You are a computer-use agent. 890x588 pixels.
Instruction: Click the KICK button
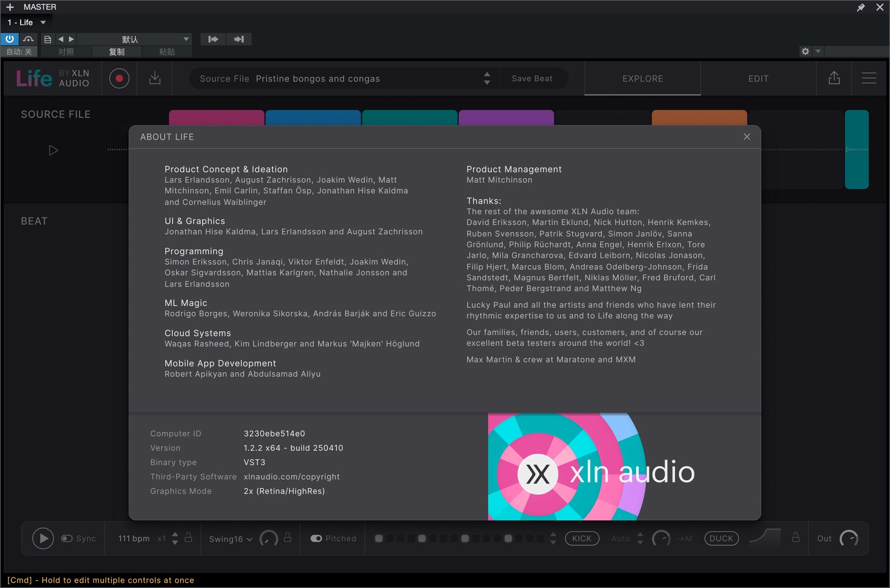point(582,538)
